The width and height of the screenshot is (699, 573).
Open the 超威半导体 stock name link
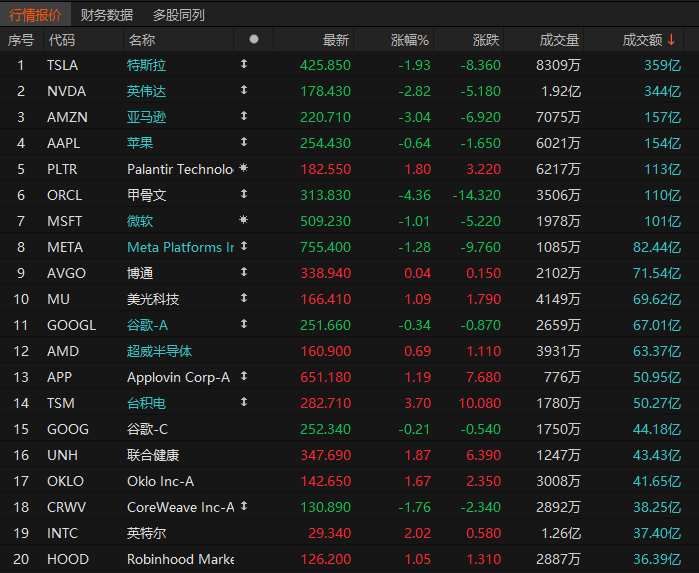pos(159,351)
